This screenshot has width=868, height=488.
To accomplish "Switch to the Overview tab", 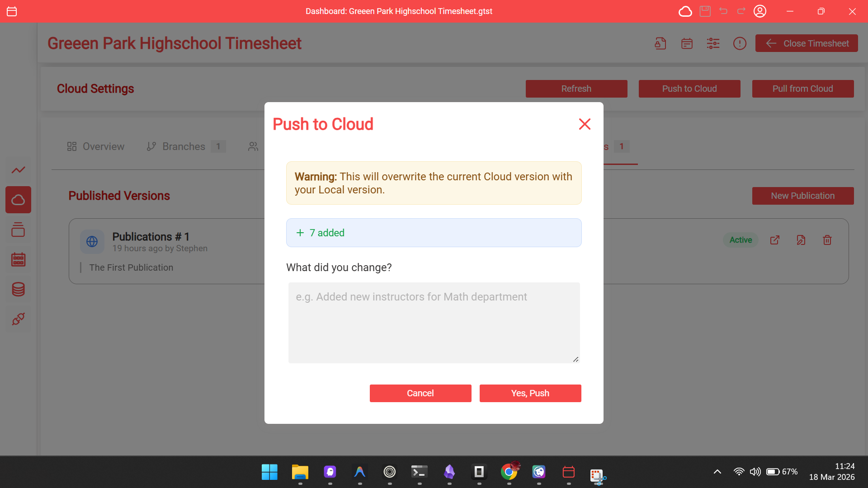I will click(x=95, y=146).
